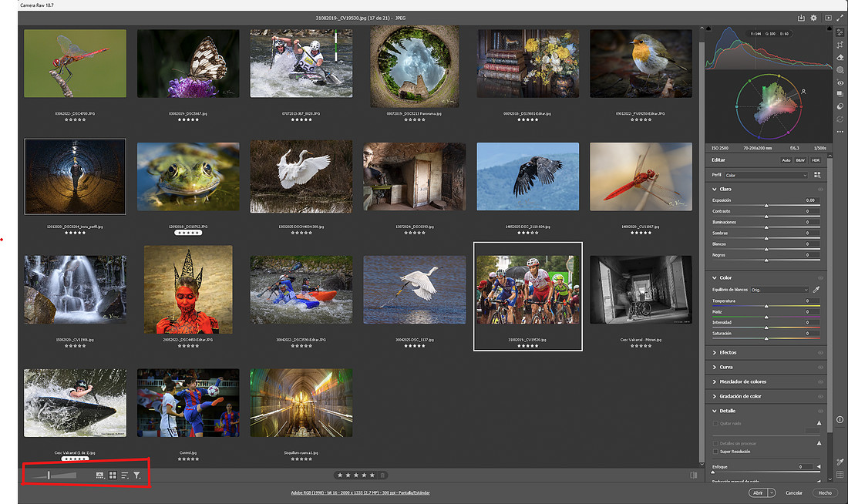The image size is (848, 504).
Task: Switch to grid view icon
Action: 113,475
